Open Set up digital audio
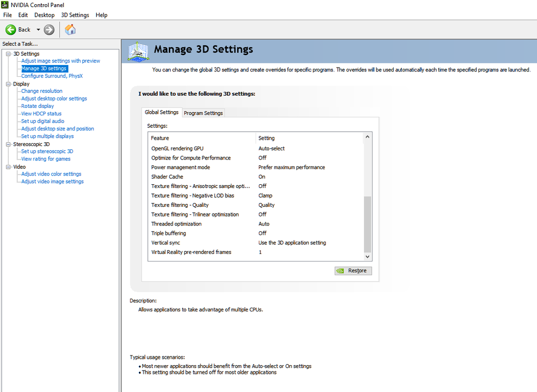The width and height of the screenshot is (537, 392). tap(43, 121)
